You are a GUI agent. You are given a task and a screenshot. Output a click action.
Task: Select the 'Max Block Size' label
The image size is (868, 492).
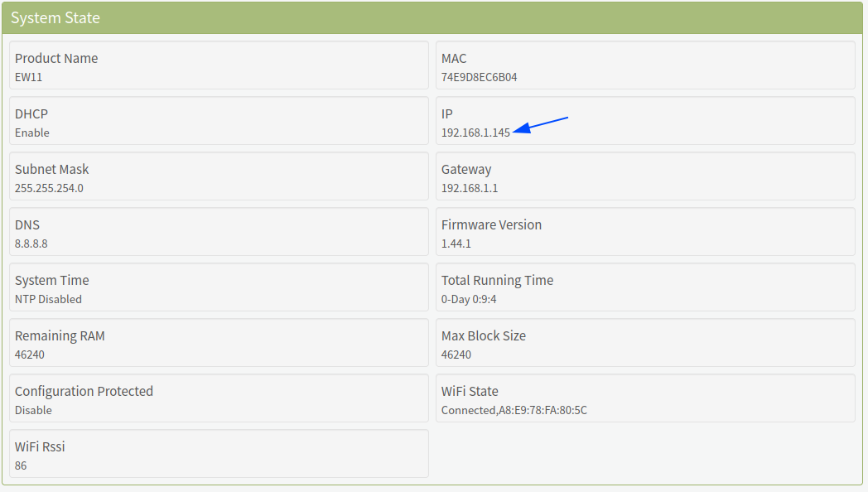[483, 335]
